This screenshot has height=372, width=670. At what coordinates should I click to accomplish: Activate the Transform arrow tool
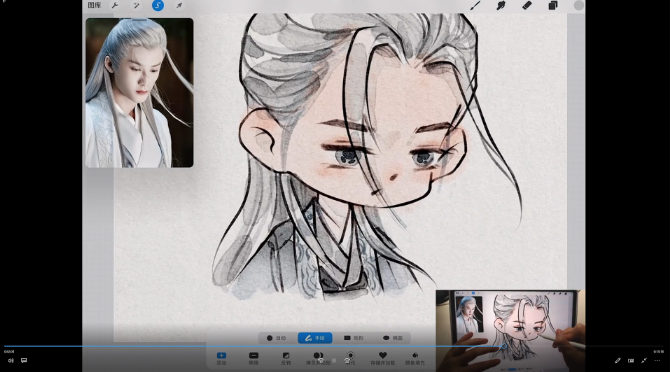(179, 6)
